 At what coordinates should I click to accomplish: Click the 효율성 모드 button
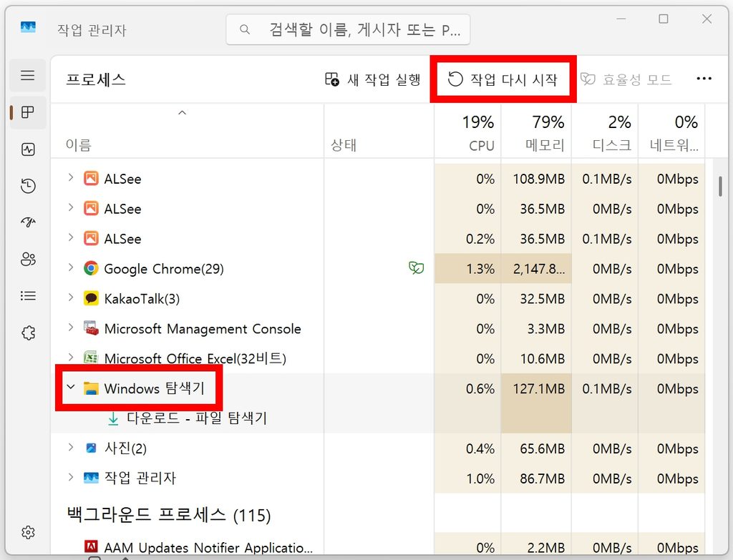(x=626, y=79)
